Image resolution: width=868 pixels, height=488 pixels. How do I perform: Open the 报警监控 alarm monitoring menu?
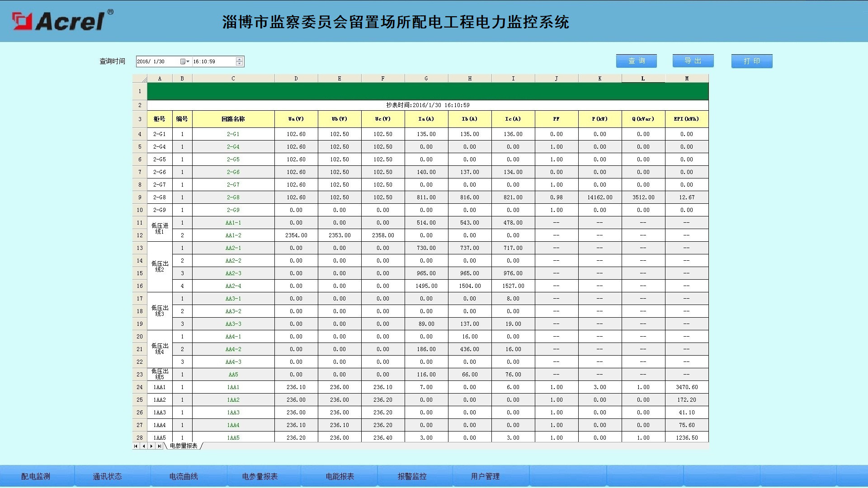[412, 476]
